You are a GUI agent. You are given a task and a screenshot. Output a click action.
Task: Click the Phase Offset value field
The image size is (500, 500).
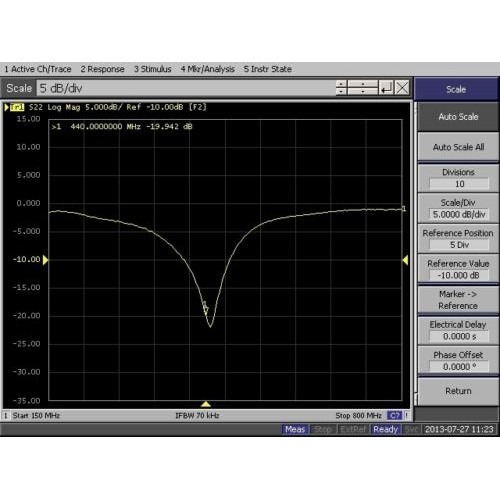point(459,367)
